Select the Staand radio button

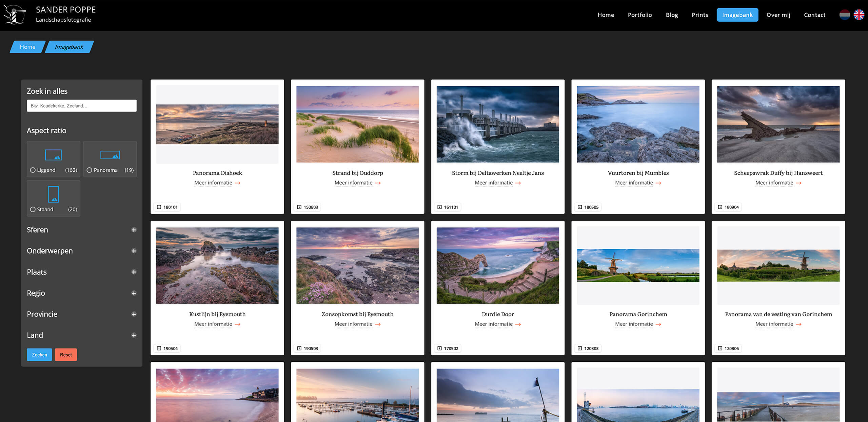[33, 209]
